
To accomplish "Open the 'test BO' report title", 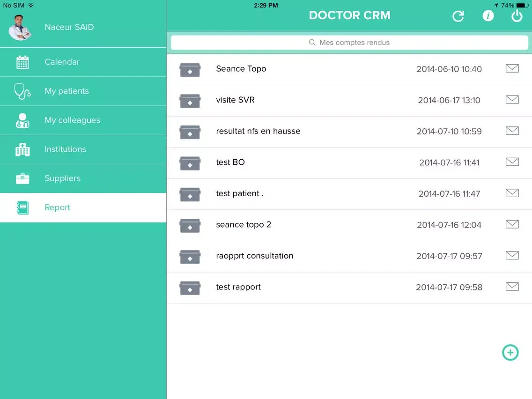I will (230, 162).
